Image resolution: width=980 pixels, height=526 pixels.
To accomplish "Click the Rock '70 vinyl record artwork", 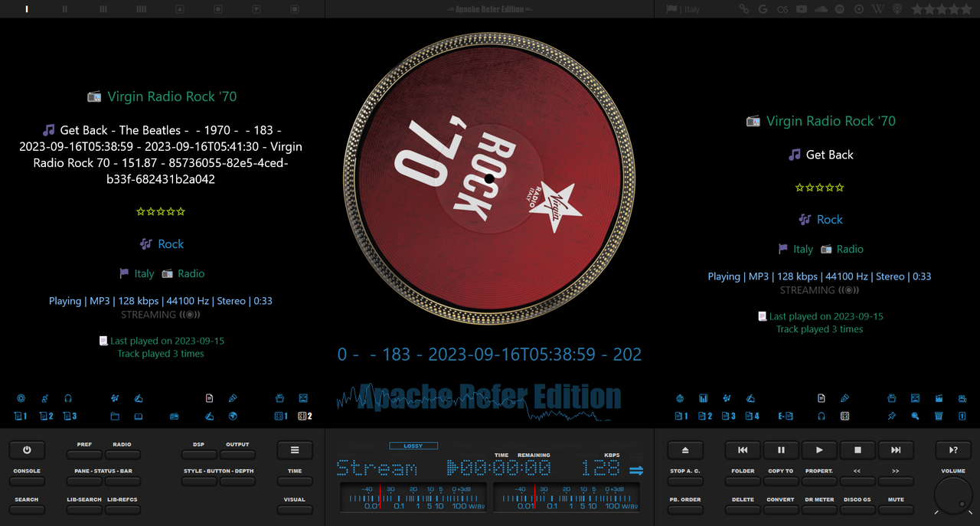I will click(x=489, y=178).
